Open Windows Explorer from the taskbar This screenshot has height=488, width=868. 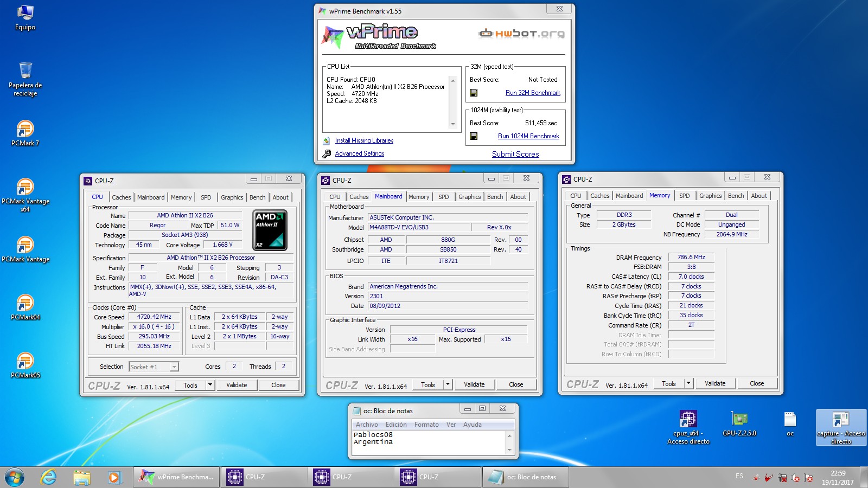81,478
